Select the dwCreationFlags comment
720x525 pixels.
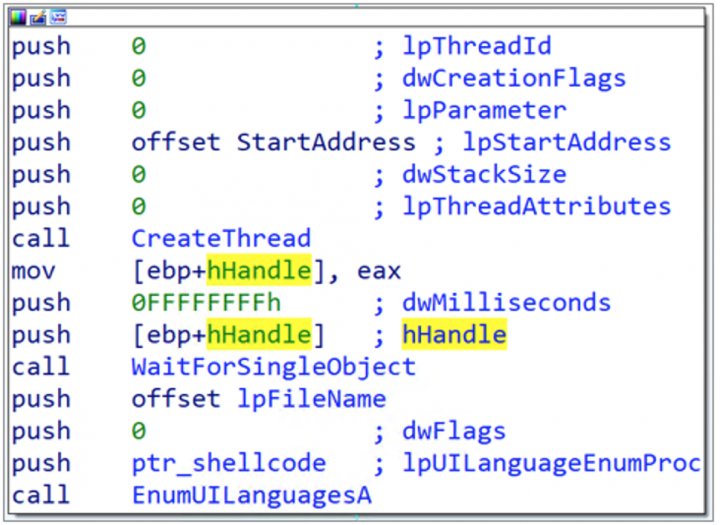point(514,79)
